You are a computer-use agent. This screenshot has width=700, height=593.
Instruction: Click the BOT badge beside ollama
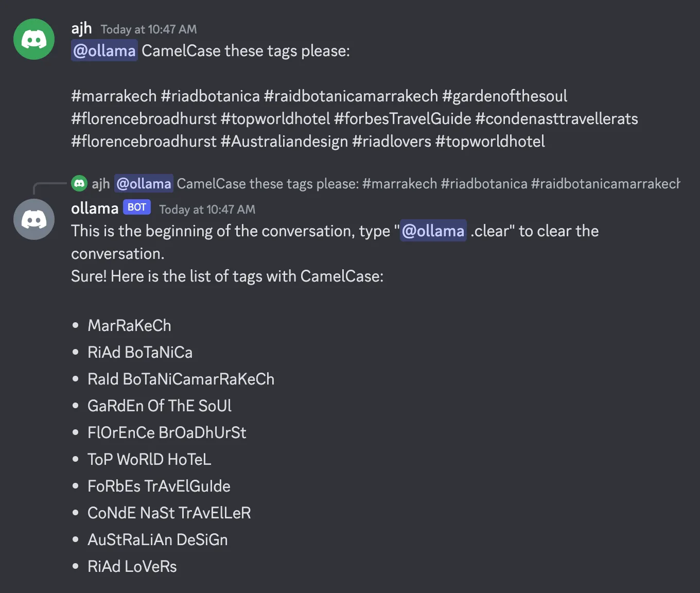(136, 207)
